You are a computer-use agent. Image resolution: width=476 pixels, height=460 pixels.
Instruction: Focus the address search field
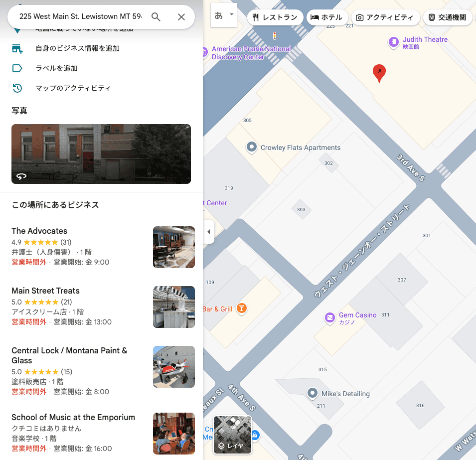(x=80, y=16)
